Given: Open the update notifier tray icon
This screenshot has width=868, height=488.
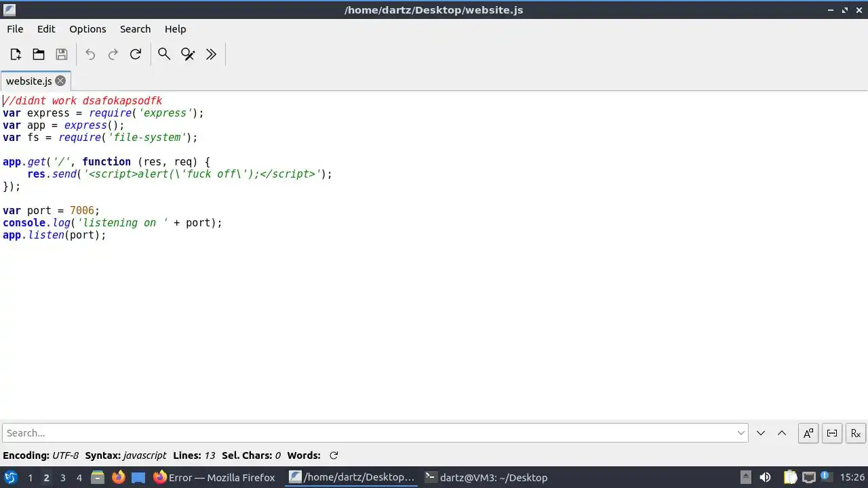Looking at the screenshot, I should coord(825,477).
